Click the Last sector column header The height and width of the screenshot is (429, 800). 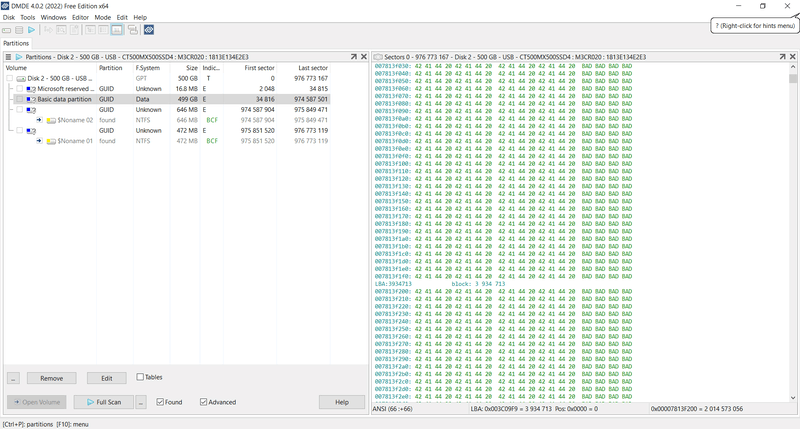tap(304, 68)
